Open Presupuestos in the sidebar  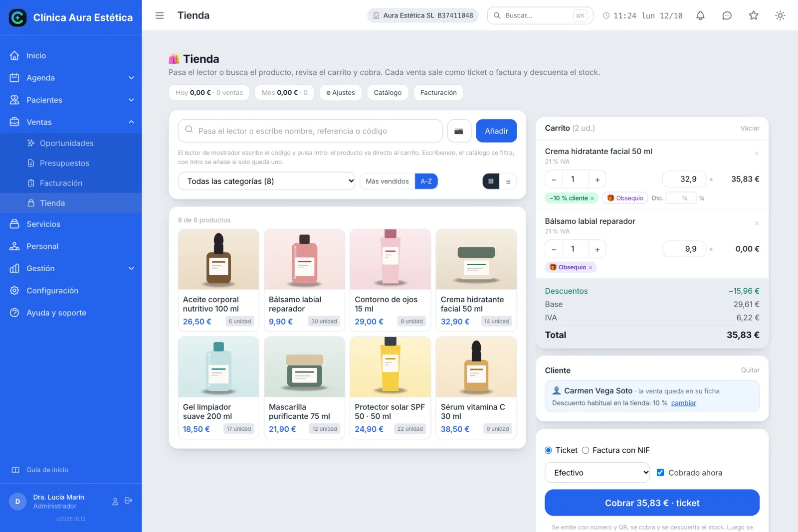click(71, 163)
